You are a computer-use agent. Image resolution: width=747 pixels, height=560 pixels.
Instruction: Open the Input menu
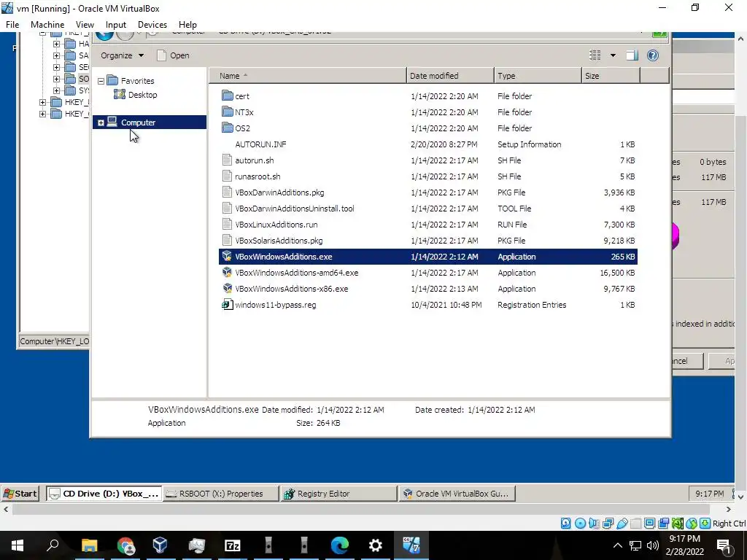click(x=116, y=25)
